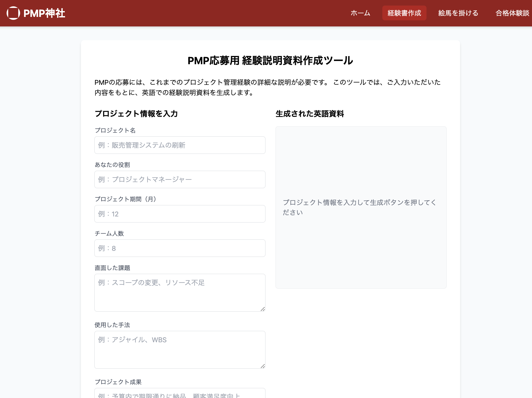
Task: Click inside the 直面した課題 textarea
Action: (x=180, y=293)
